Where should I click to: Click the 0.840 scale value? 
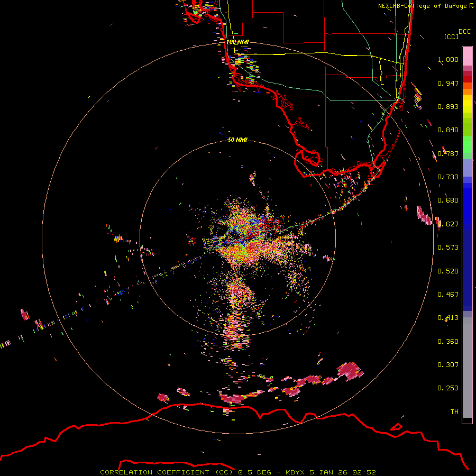(448, 130)
